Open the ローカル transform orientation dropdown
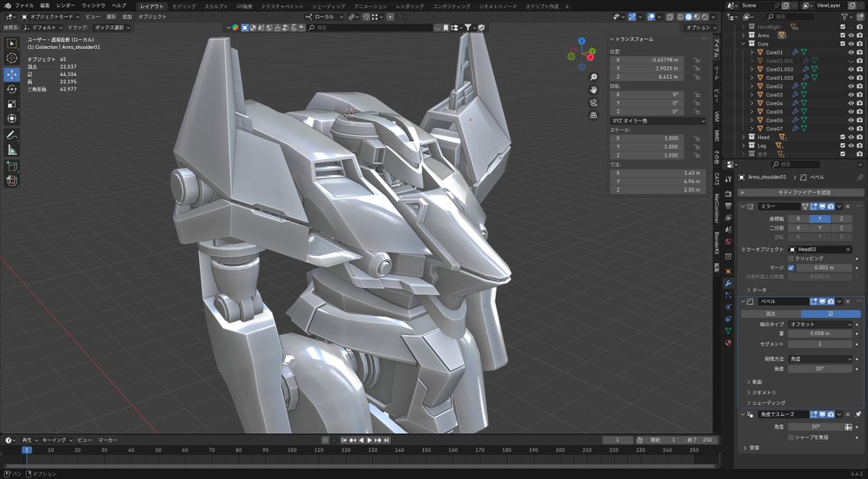Screen dimensions: 868x479 pyautogui.click(x=324, y=17)
